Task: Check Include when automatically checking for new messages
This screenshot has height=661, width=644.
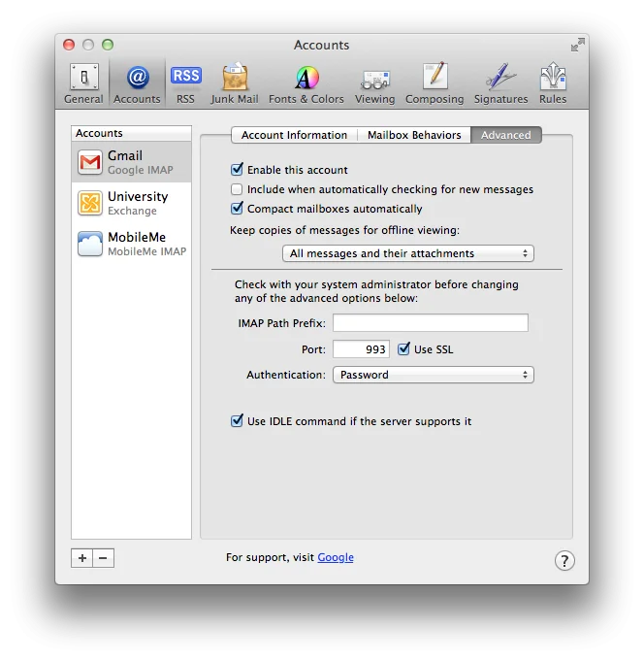Action: pos(237,189)
